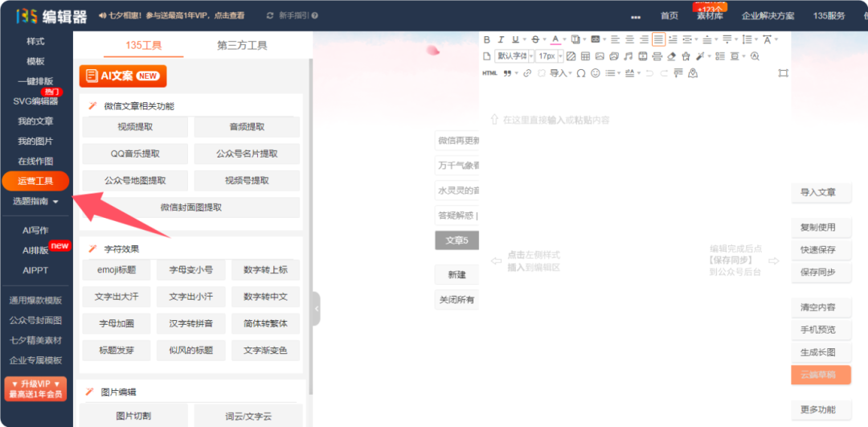Insert a table
This screenshot has width=868, height=427.
tap(585, 56)
